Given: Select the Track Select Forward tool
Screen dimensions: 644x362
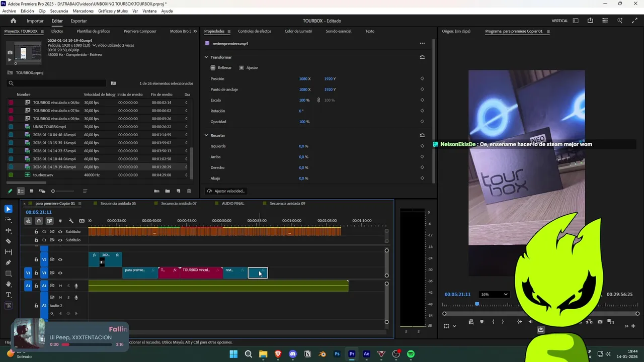Looking at the screenshot, I should coord(9,220).
